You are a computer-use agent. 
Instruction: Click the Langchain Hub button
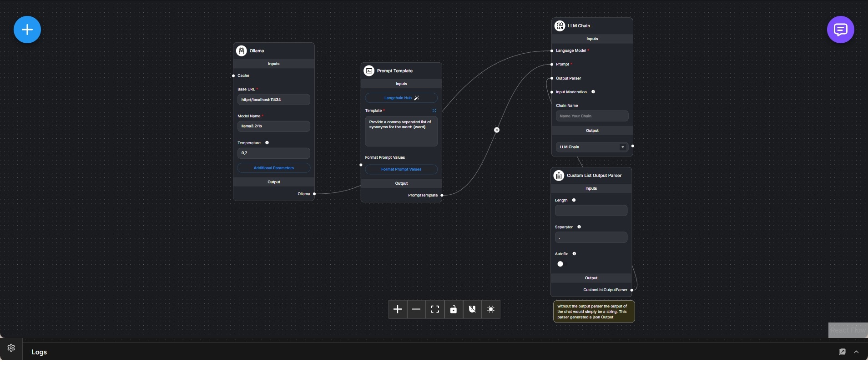[401, 98]
